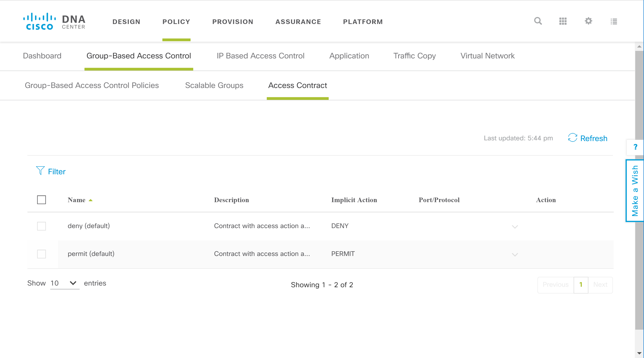Click the Filter text button
Viewport: 644px width, 358px height.
pos(57,171)
